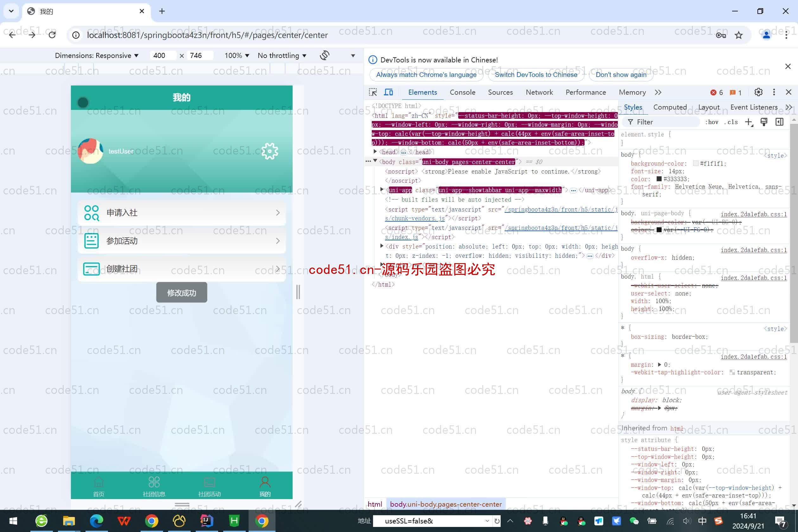
Task: Click the 修改成功 confirmation button
Action: click(x=182, y=293)
